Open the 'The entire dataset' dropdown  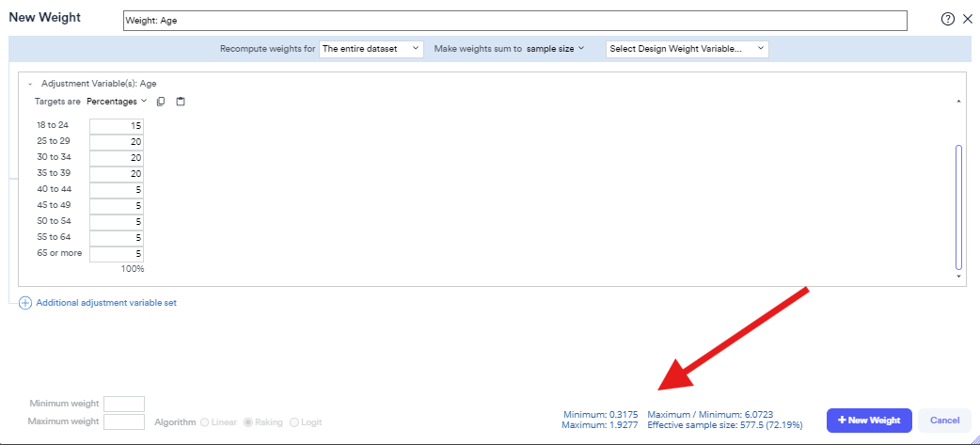coord(371,49)
